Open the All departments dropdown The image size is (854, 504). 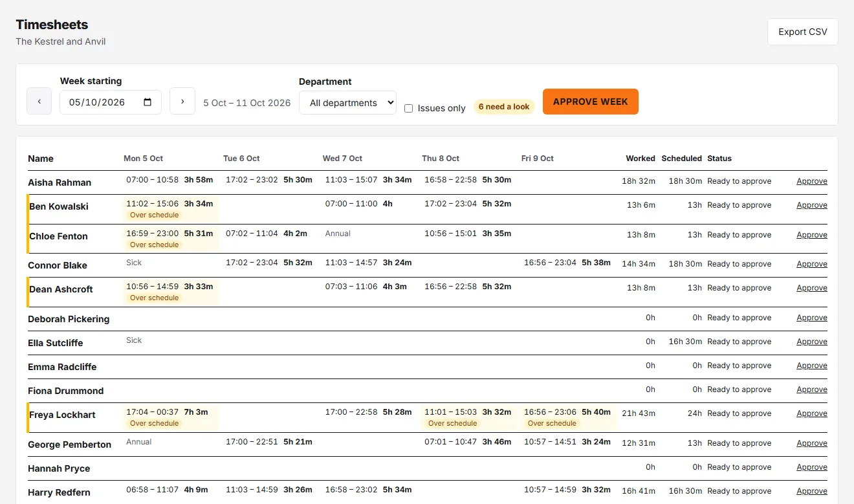pos(347,103)
